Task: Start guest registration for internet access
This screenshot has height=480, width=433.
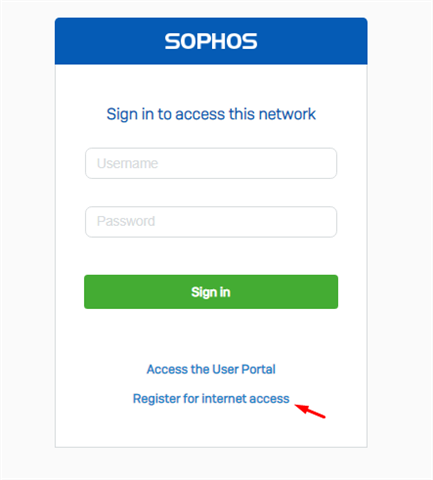Action: [211, 399]
